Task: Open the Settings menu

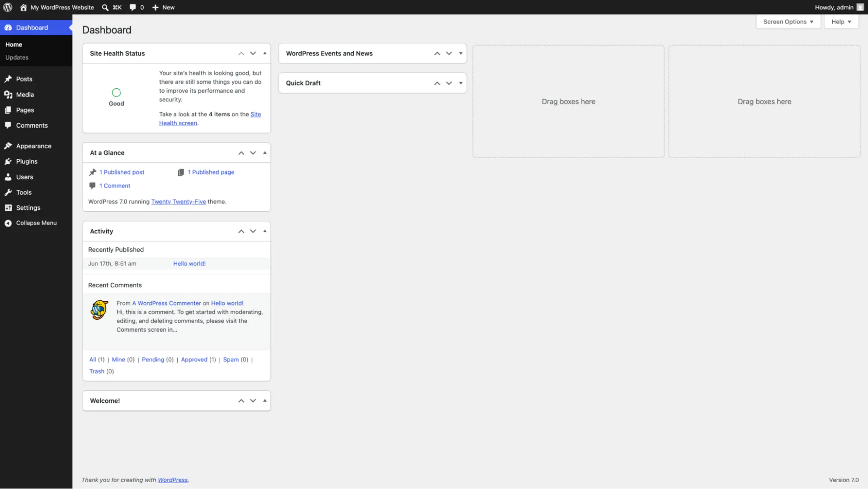Action: 36,208
